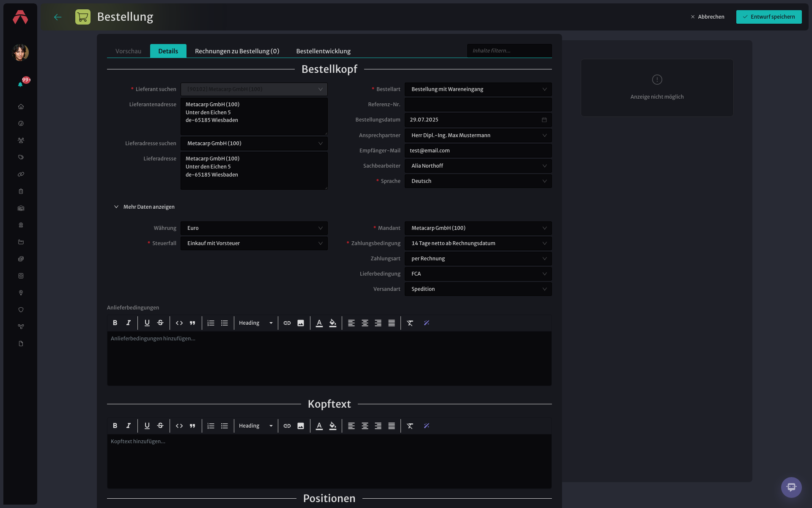
Task: Open the chat assistant bubble icon
Action: pos(791,487)
